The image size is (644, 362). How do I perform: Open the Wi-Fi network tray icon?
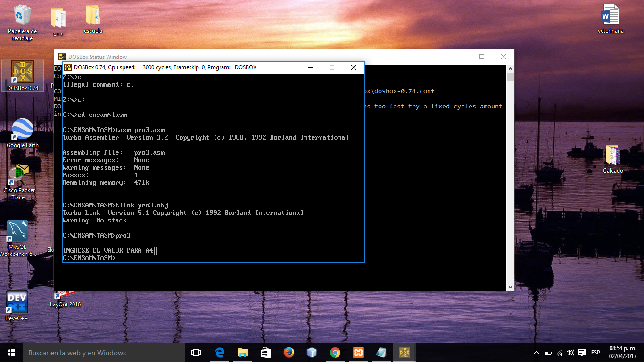560,353
